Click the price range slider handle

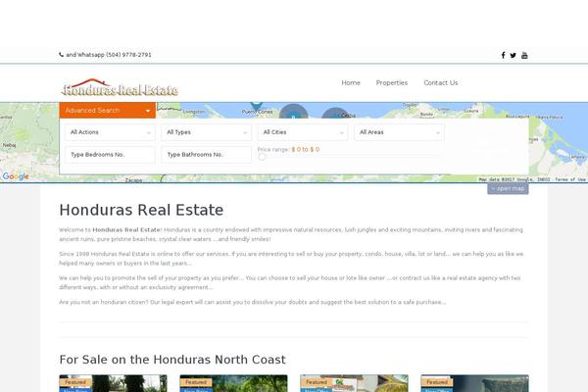point(262,157)
